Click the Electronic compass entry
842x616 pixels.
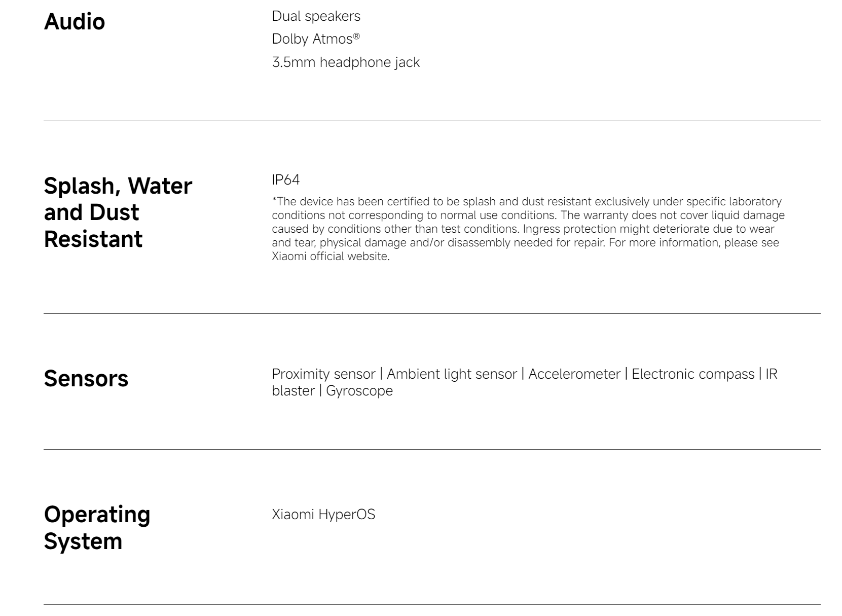693,374
